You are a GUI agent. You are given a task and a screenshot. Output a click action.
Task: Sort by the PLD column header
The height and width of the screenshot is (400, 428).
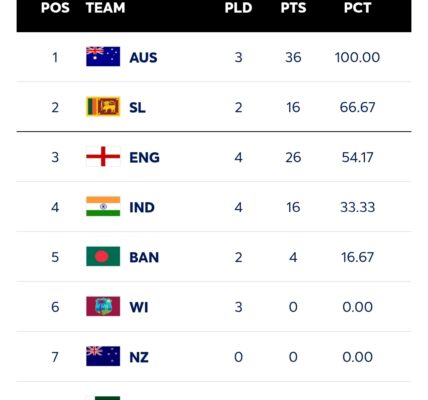238,8
